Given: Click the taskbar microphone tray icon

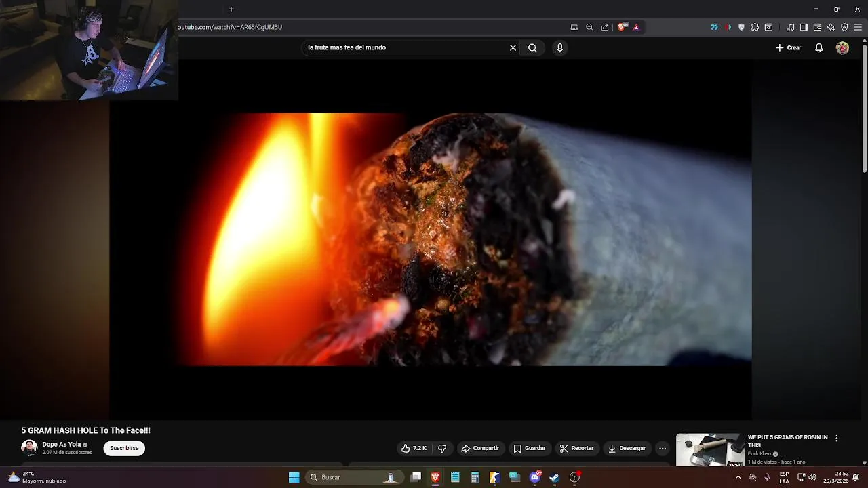Looking at the screenshot, I should coord(768,477).
